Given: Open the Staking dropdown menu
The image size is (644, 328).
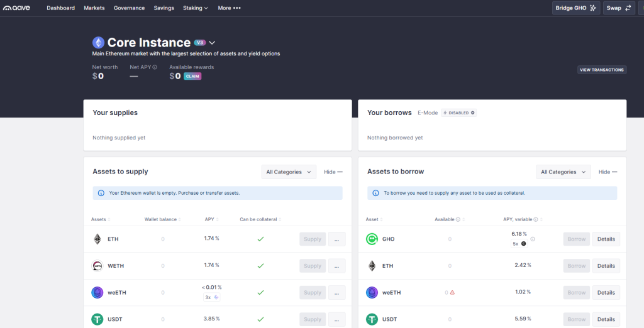Looking at the screenshot, I should pyautogui.click(x=196, y=8).
